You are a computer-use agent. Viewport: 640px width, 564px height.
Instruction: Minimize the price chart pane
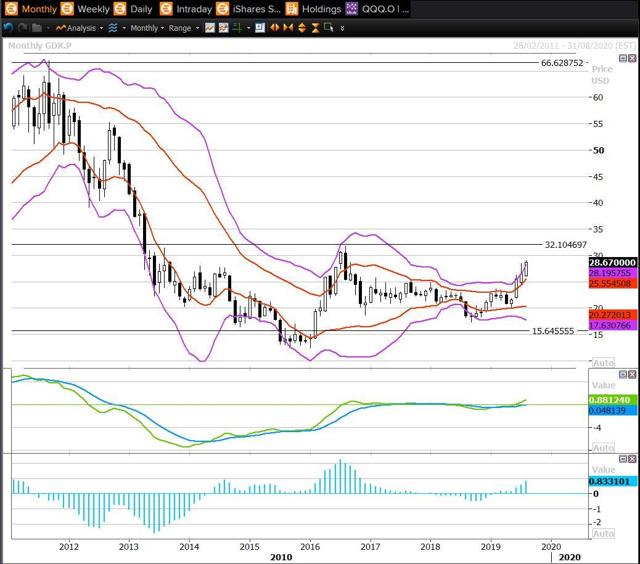(x=623, y=58)
